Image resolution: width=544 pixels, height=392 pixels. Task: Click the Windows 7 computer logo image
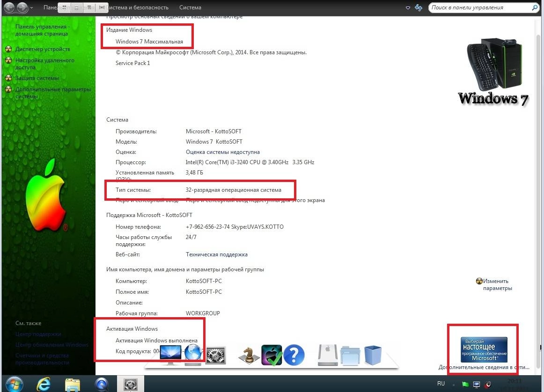tap(494, 72)
